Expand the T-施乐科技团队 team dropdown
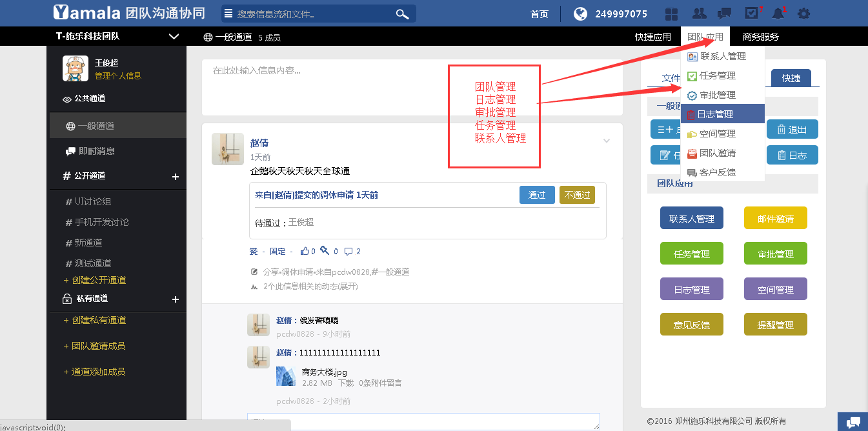Screen dimensions: 868x431 174,37
